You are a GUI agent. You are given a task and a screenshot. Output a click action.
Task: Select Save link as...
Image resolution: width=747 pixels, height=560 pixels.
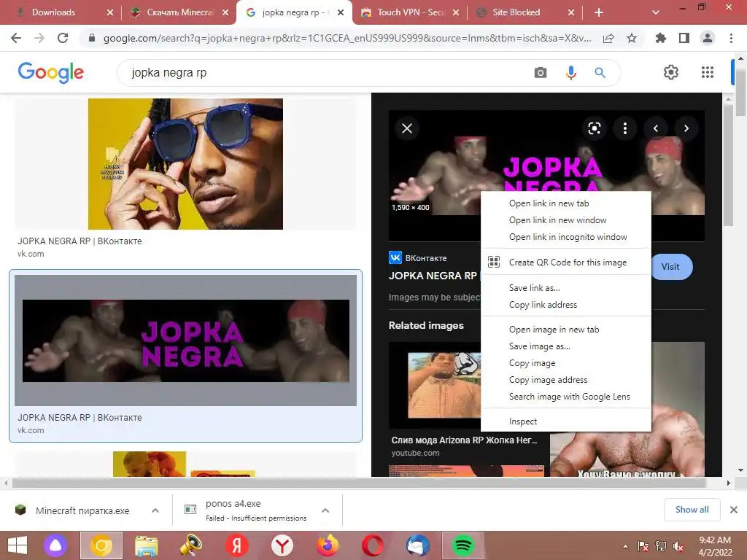coord(566,287)
